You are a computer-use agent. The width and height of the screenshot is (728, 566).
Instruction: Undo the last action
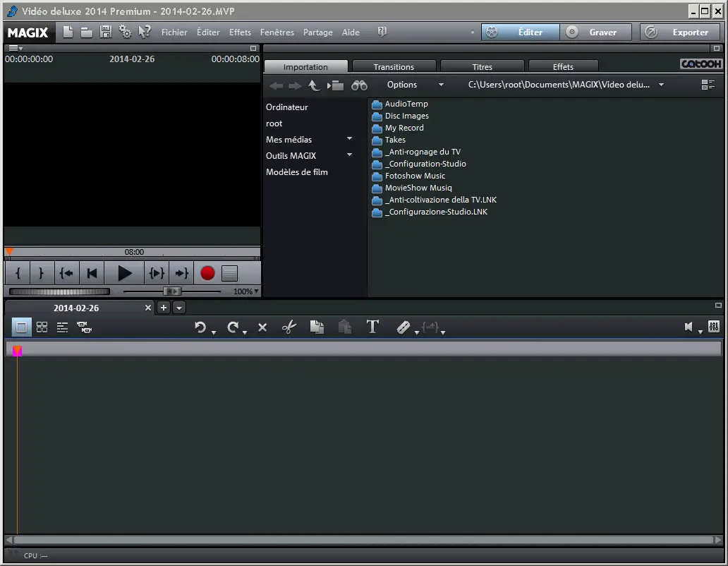point(200,327)
